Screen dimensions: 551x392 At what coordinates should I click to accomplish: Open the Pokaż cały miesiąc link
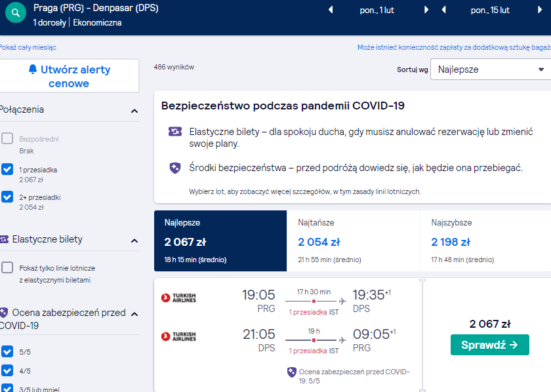point(28,47)
